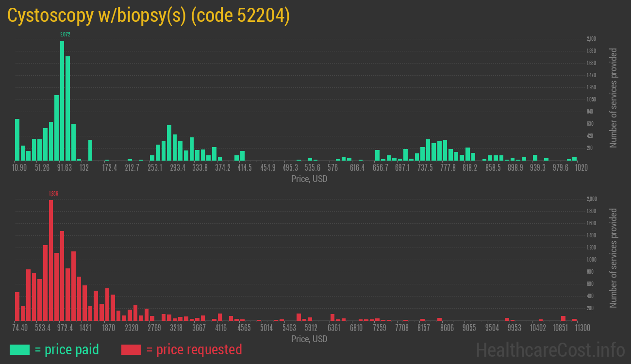
Task: Click the '= price paid' legend text
Action: pos(67,349)
